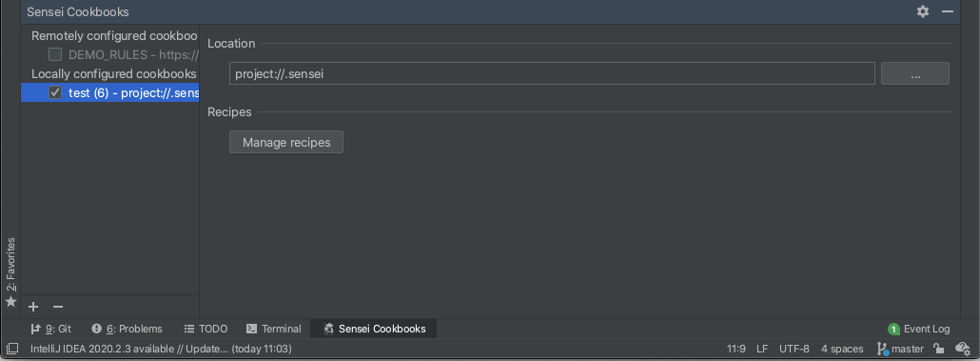Hide the Sensei Cookbooks panel
Viewport: 980px width, 361px height.
[x=948, y=11]
